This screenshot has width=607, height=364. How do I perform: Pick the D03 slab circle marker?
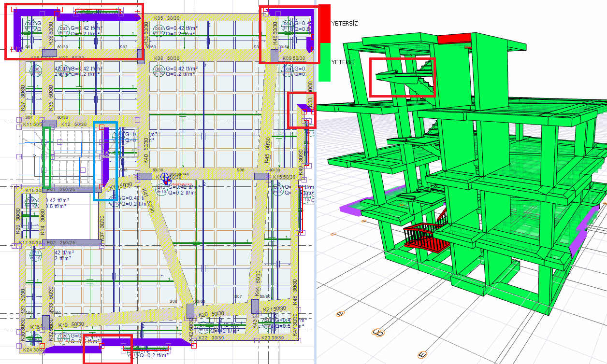(x=64, y=29)
